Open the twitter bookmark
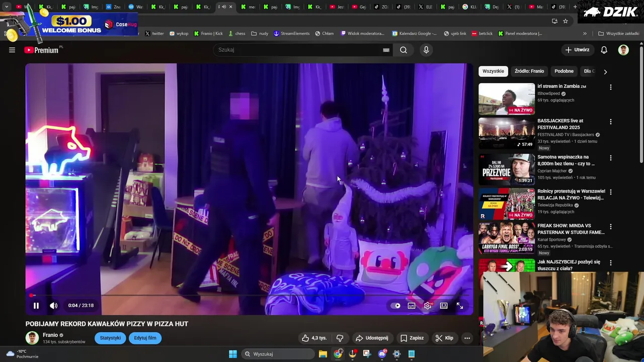Image resolution: width=644 pixels, height=362 pixels. tap(154, 34)
